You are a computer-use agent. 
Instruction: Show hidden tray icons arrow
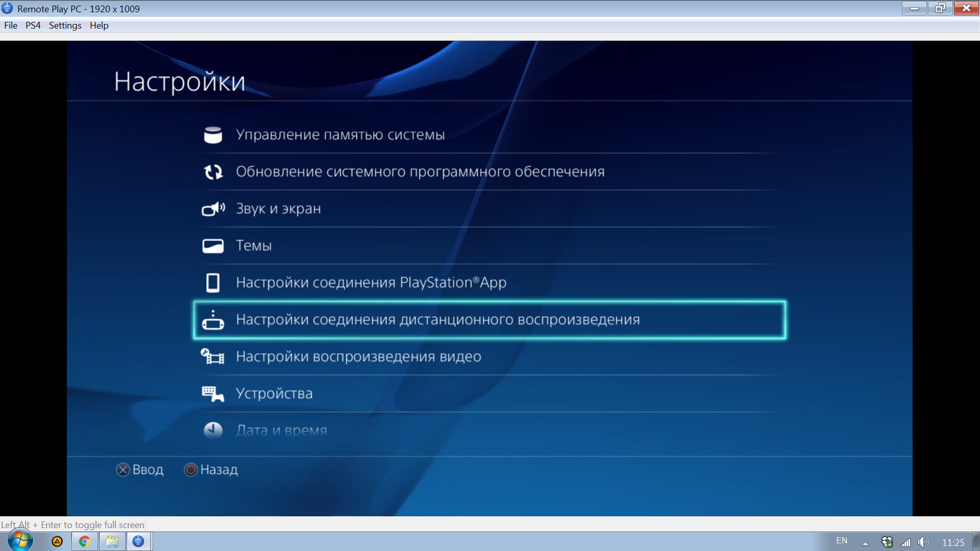[865, 543]
